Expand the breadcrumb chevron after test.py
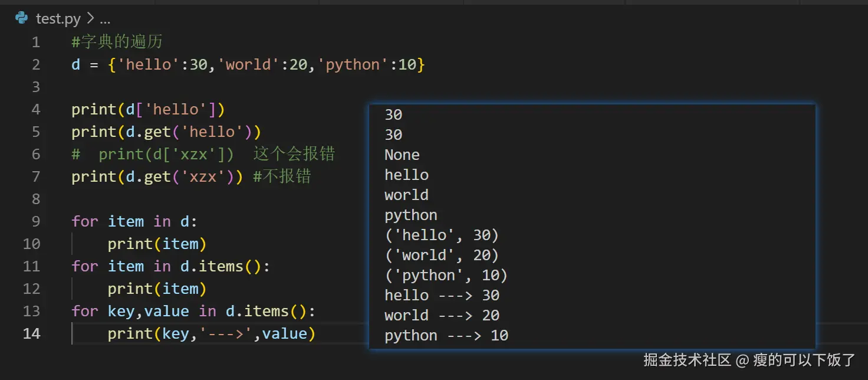The width and height of the screenshot is (868, 380). (90, 19)
